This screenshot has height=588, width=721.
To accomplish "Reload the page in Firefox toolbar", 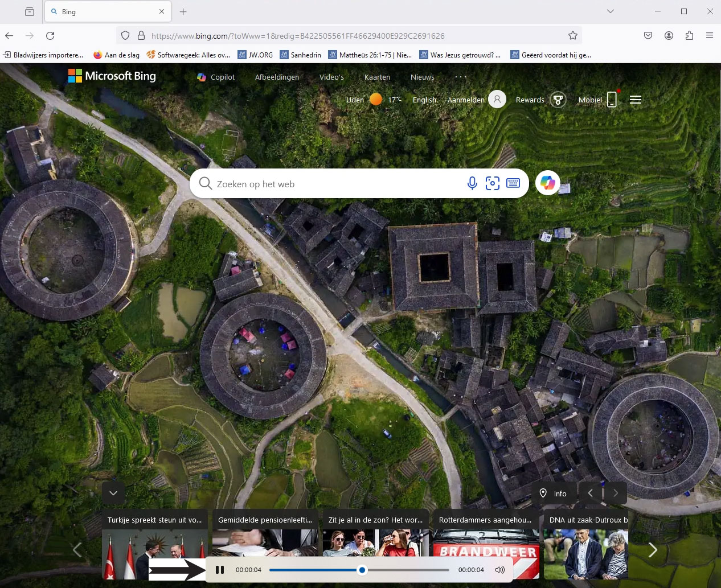I will (50, 35).
